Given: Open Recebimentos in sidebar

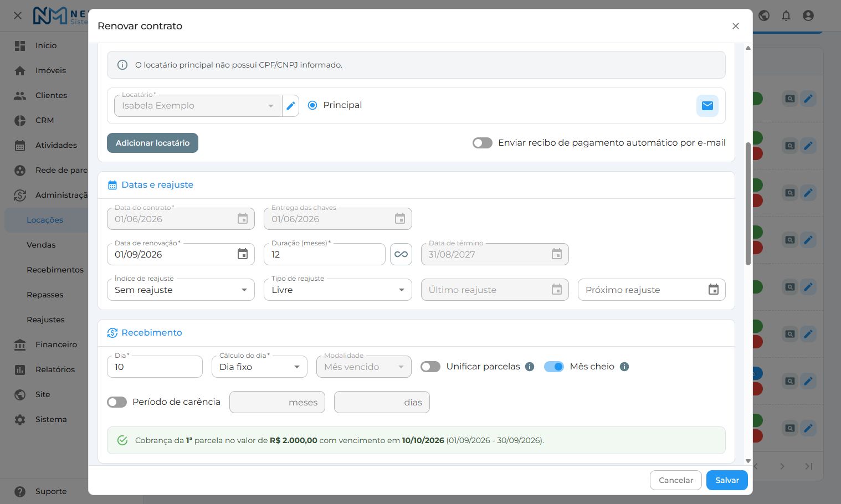Looking at the screenshot, I should 55,270.
